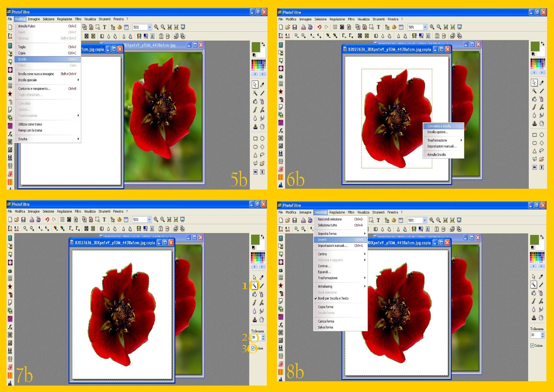The image size is (554, 392).
Task: Click the Save icon in panel 7b toolbar
Action: (x=24, y=220)
